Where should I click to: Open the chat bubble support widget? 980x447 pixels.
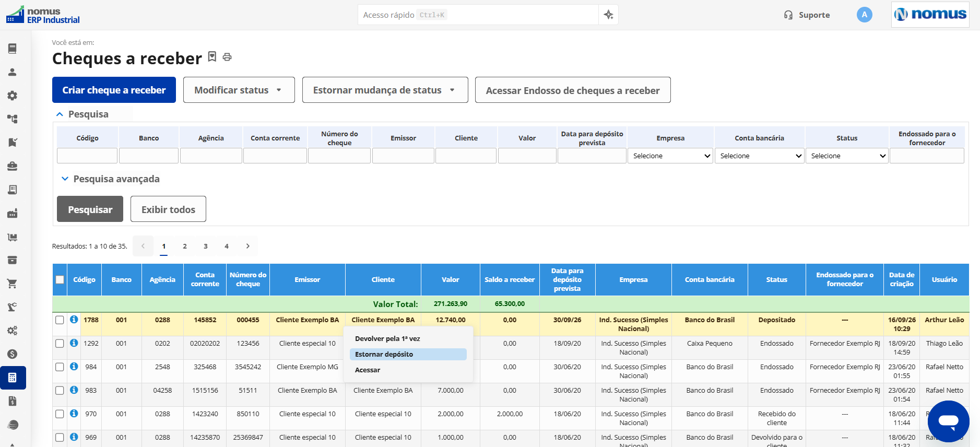click(948, 421)
